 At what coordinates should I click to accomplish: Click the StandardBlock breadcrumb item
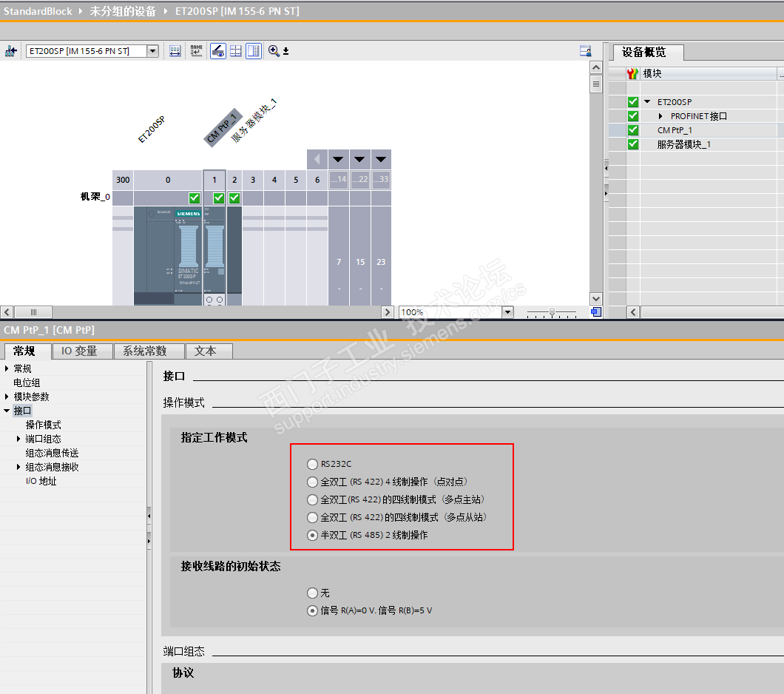tap(38, 11)
